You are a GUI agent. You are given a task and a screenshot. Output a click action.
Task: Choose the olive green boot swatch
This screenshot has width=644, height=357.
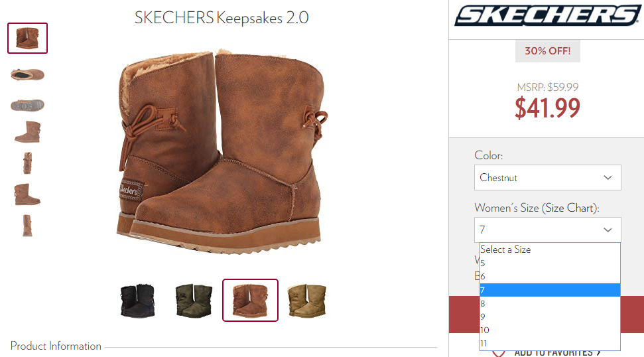[x=194, y=301]
